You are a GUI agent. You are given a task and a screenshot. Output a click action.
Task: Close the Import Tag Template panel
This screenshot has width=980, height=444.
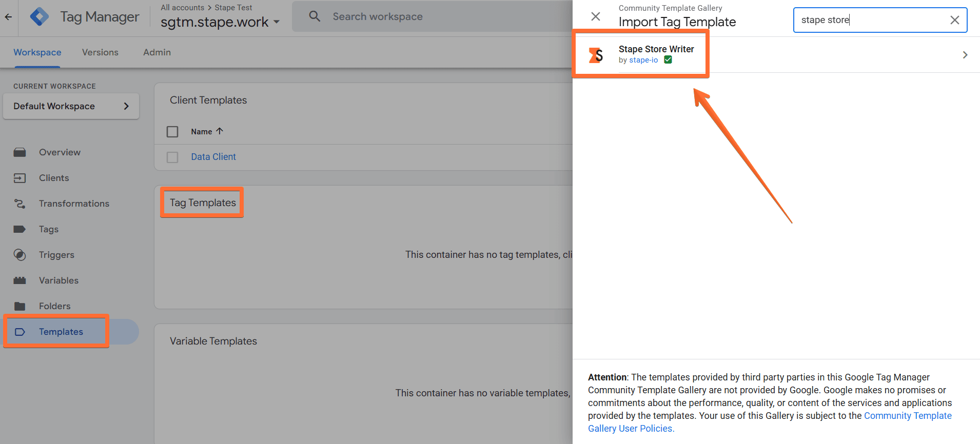(596, 16)
